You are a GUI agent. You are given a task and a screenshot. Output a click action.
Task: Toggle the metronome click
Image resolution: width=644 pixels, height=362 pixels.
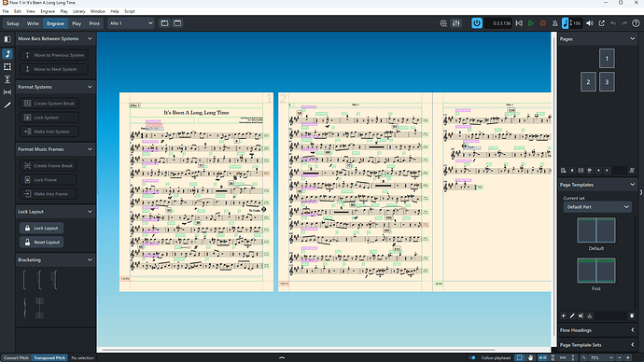[x=554, y=23]
